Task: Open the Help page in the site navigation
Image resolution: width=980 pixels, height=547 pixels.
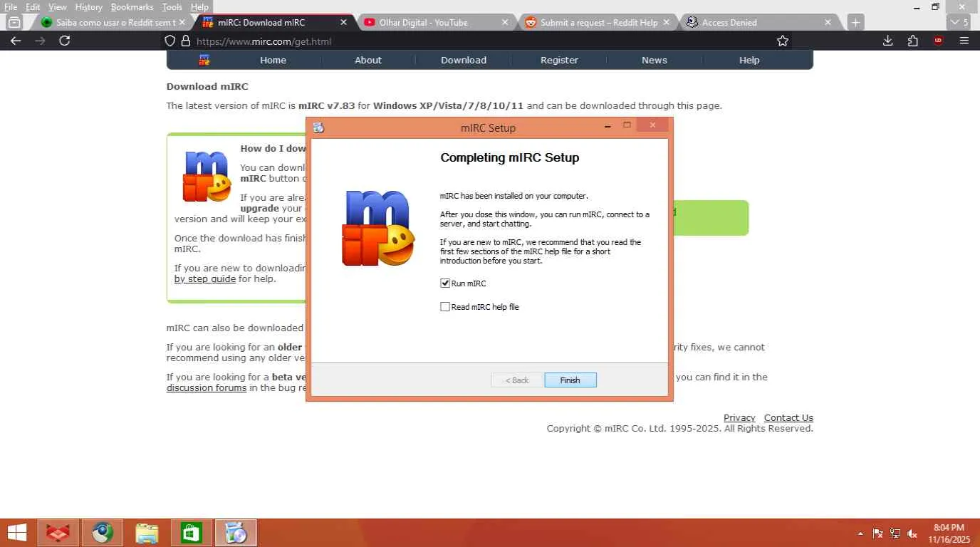Action: [749, 60]
